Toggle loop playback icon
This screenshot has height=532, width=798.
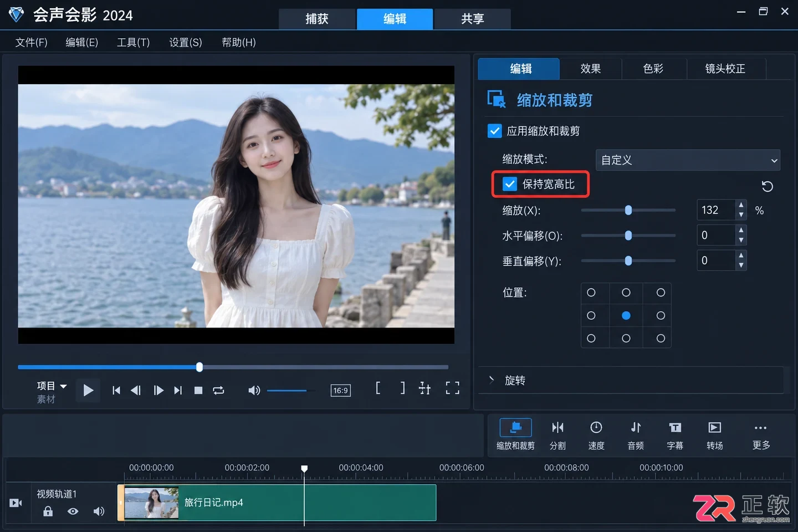coord(218,390)
